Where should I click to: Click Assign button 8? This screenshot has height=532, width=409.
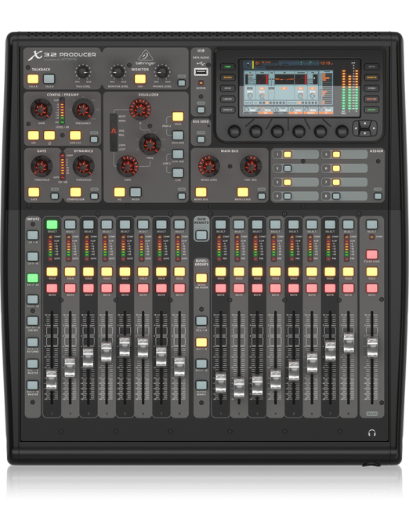[336, 196]
